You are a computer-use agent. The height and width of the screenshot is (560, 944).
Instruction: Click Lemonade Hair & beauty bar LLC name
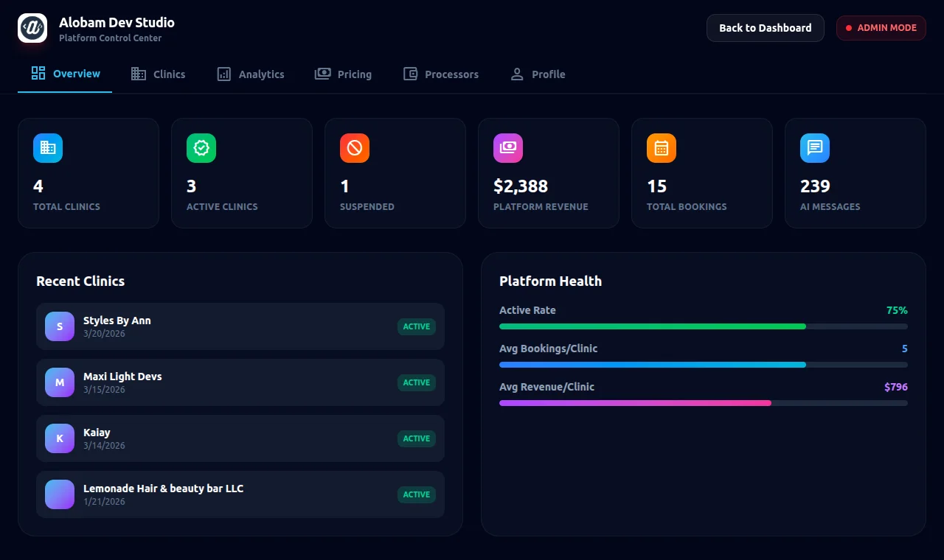pyautogui.click(x=163, y=489)
